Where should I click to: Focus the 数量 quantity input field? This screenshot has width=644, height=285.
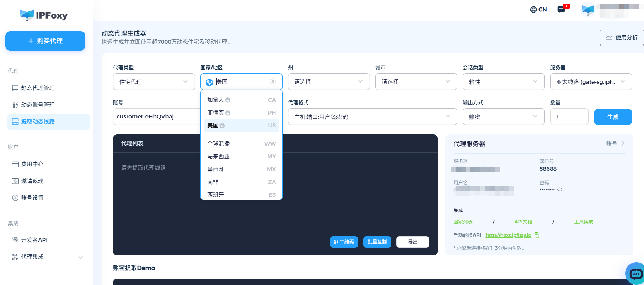click(569, 117)
